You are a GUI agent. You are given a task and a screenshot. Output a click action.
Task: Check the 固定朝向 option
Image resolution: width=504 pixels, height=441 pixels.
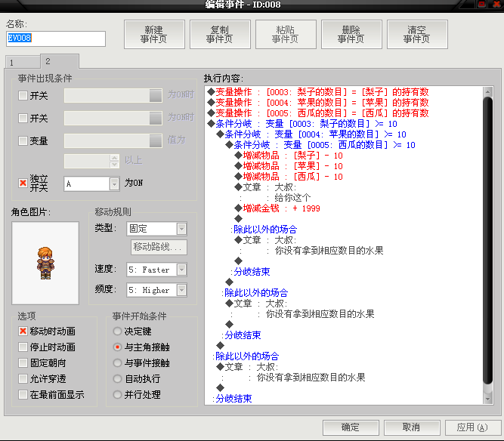pos(23,363)
